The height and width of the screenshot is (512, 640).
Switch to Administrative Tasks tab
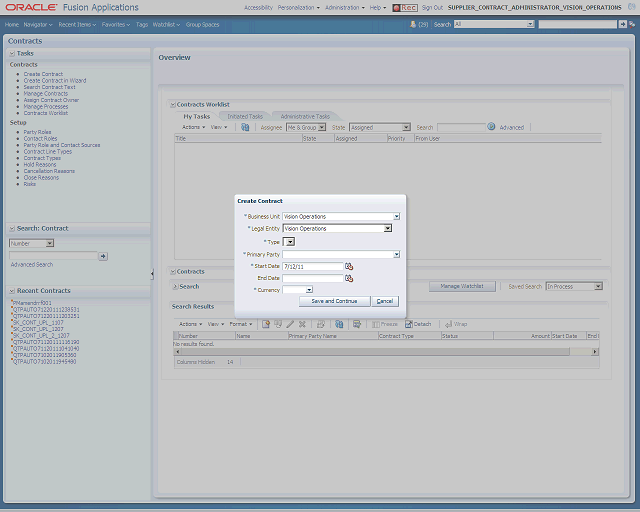point(305,116)
